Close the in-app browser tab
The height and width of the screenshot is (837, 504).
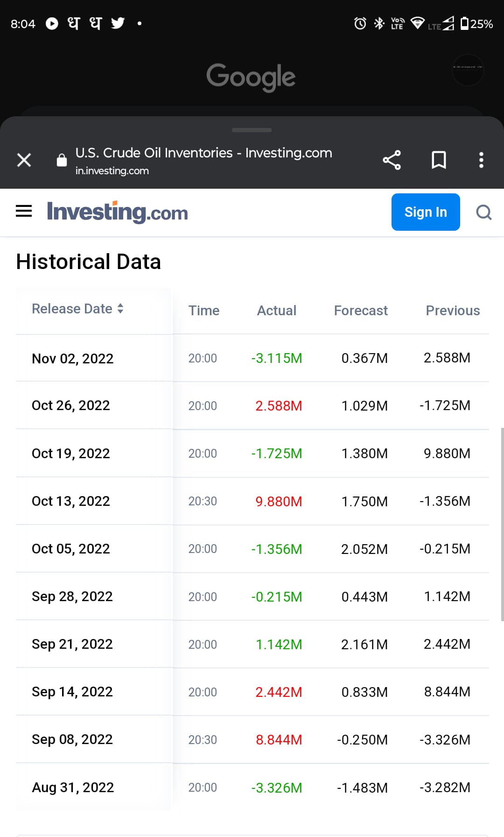click(x=24, y=160)
